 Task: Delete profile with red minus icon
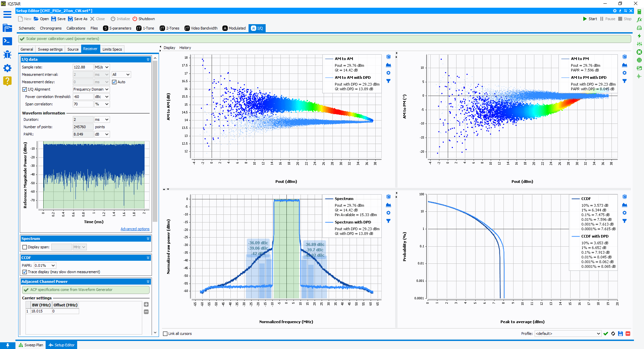pos(628,334)
